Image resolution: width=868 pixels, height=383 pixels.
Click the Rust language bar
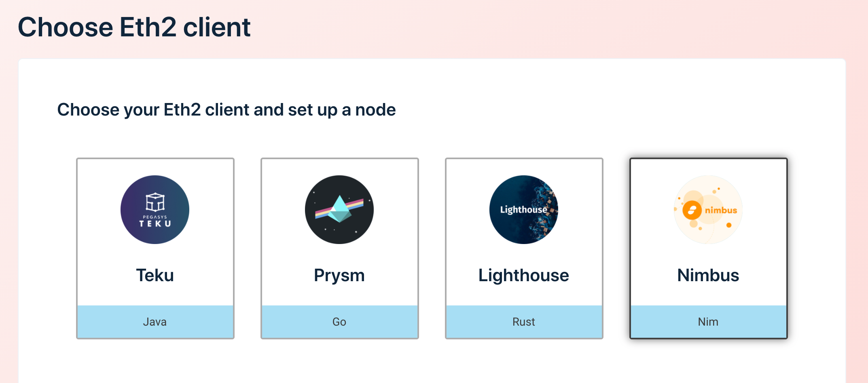point(524,322)
